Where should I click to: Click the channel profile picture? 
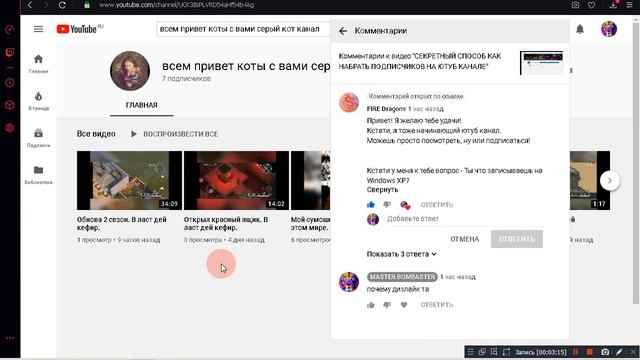[x=130, y=71]
